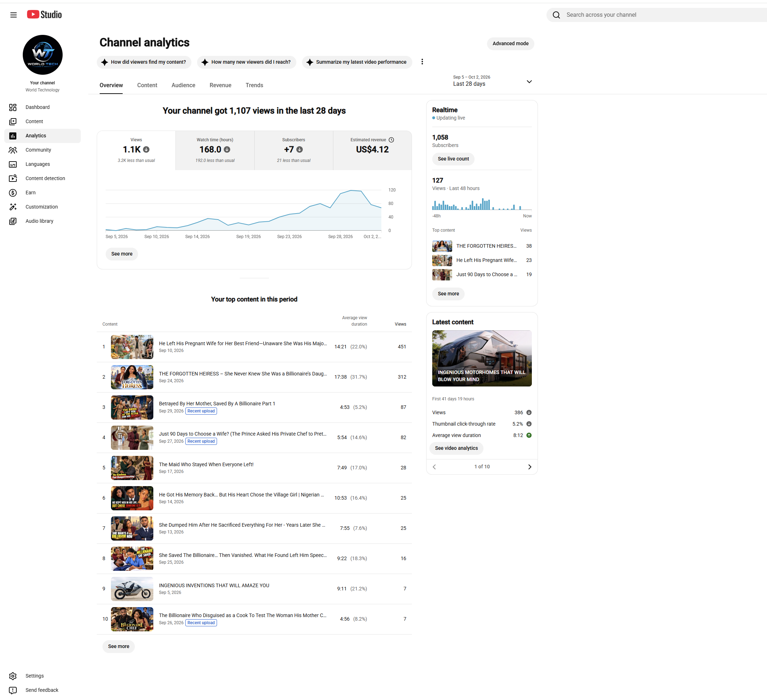Select the Watch time (hours) metric card
Screen dimensions: 767x700
tap(215, 150)
